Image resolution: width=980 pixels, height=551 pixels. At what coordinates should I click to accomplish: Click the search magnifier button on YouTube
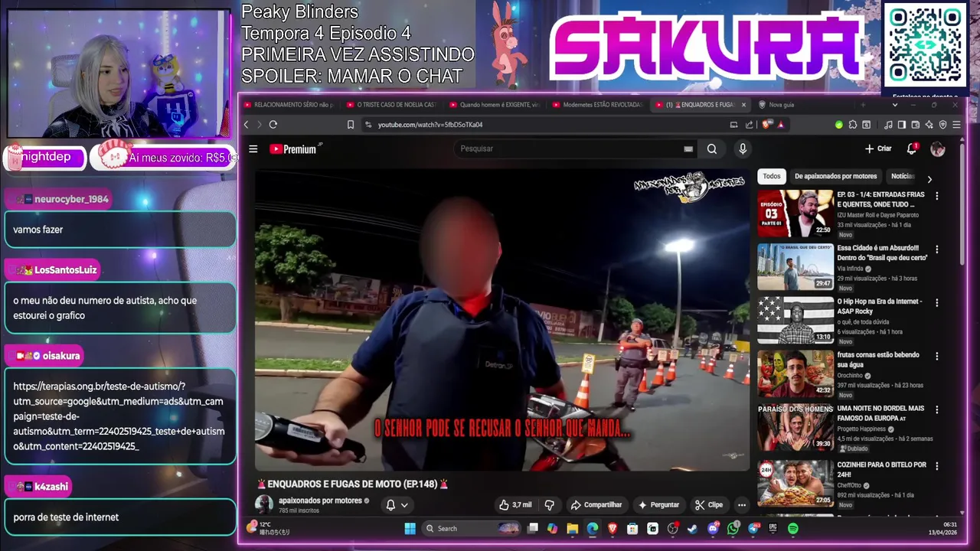tap(712, 149)
